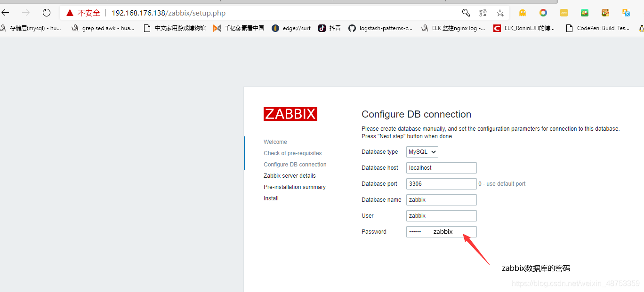Open the page translate icon

483,13
